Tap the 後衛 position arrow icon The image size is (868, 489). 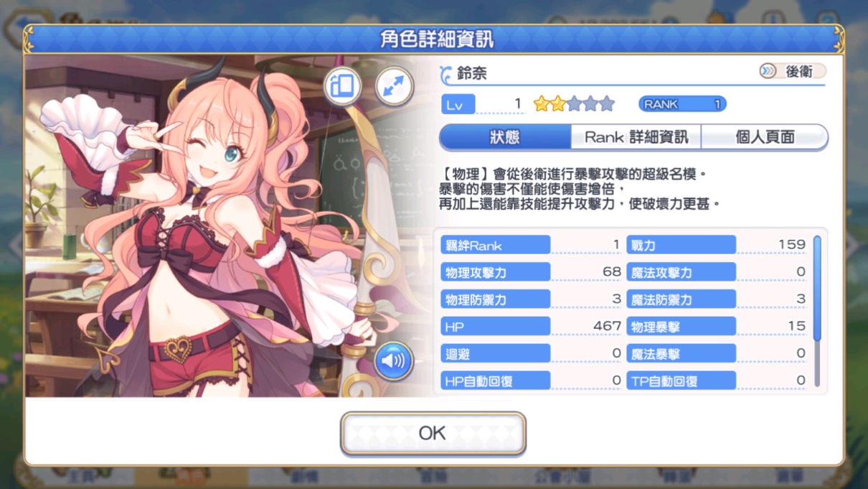(x=768, y=71)
